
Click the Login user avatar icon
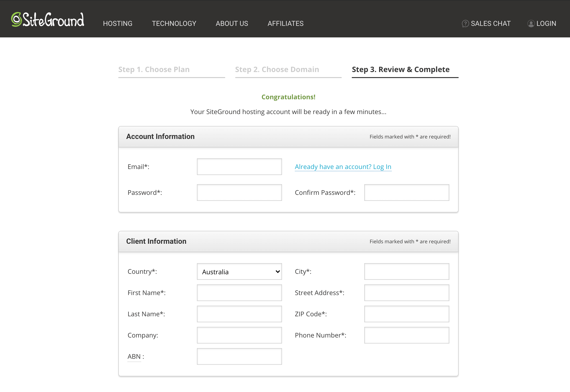[531, 24]
